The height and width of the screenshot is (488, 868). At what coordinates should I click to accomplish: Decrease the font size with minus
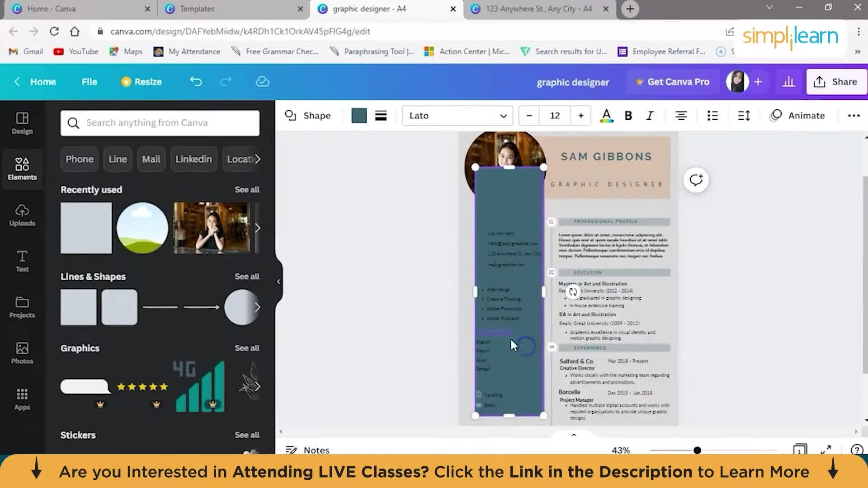pyautogui.click(x=529, y=116)
